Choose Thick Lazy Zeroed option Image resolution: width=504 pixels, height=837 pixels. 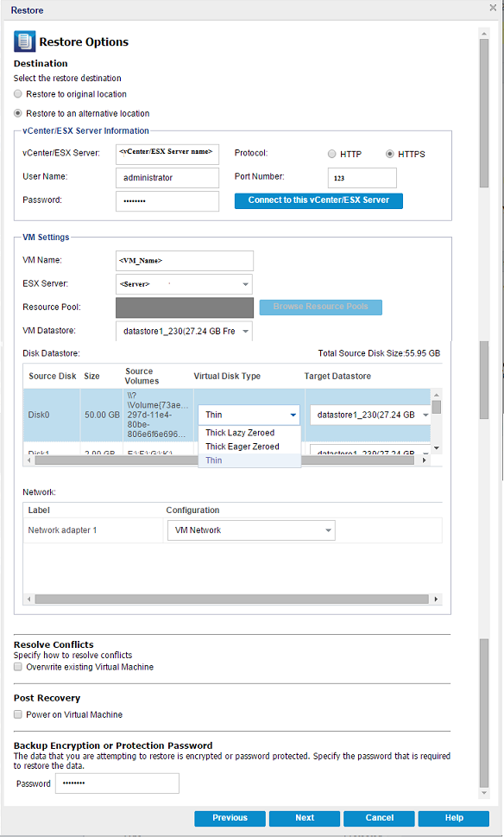(249, 433)
